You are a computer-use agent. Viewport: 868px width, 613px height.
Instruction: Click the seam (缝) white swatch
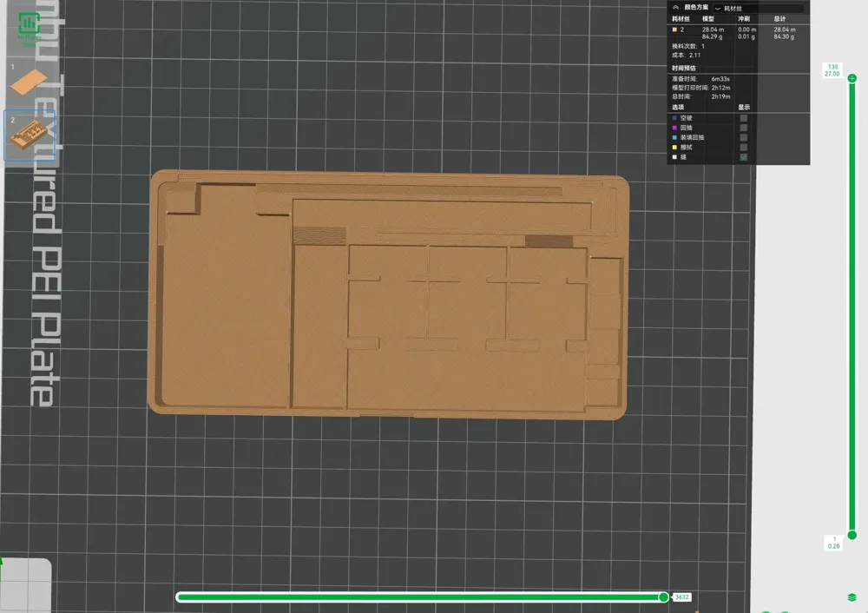pos(674,157)
